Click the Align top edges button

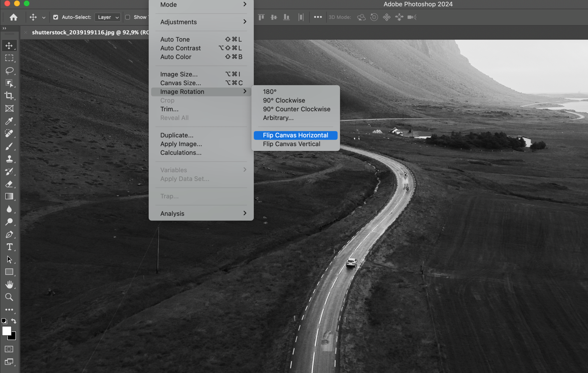pyautogui.click(x=261, y=17)
